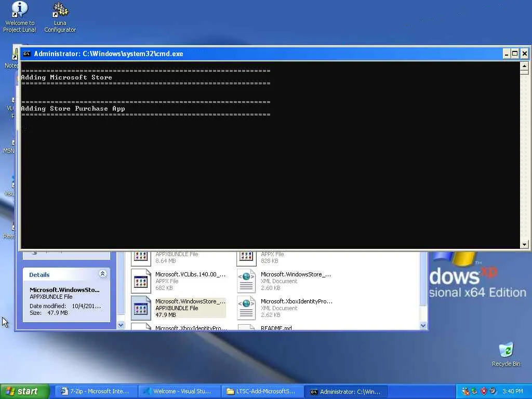Click the Size 47.9 MB detail text

point(49,313)
